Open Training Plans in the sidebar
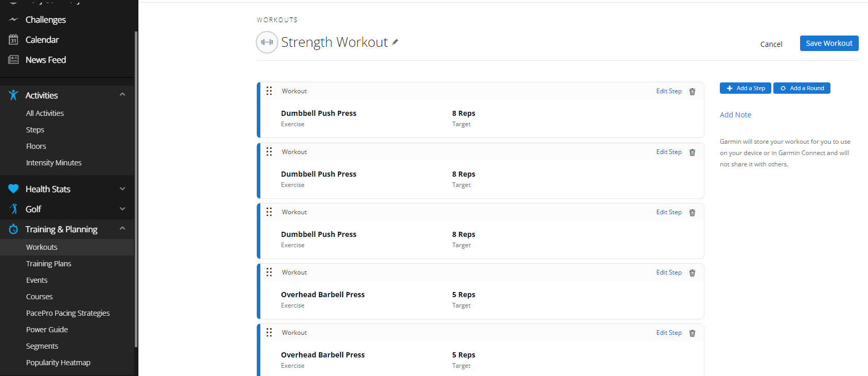 [49, 264]
